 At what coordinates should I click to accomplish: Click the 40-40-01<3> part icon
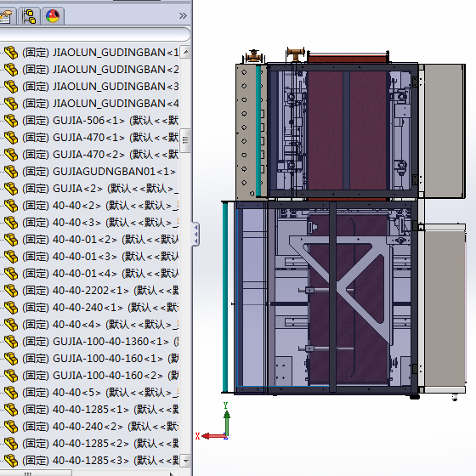(11, 257)
